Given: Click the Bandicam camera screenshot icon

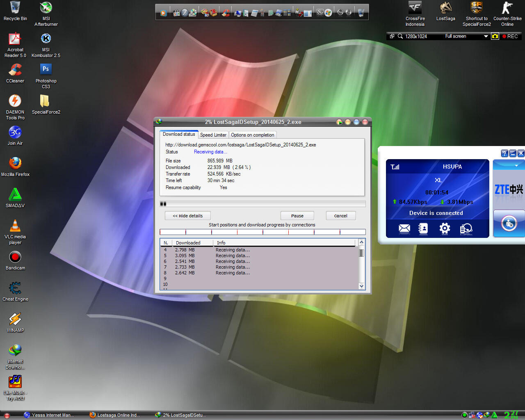Looking at the screenshot, I should [495, 37].
